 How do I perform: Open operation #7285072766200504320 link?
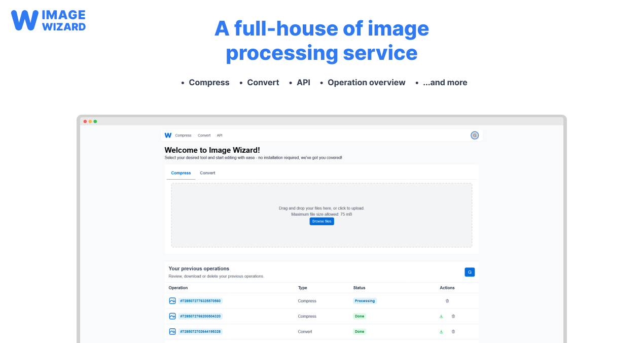pos(200,316)
